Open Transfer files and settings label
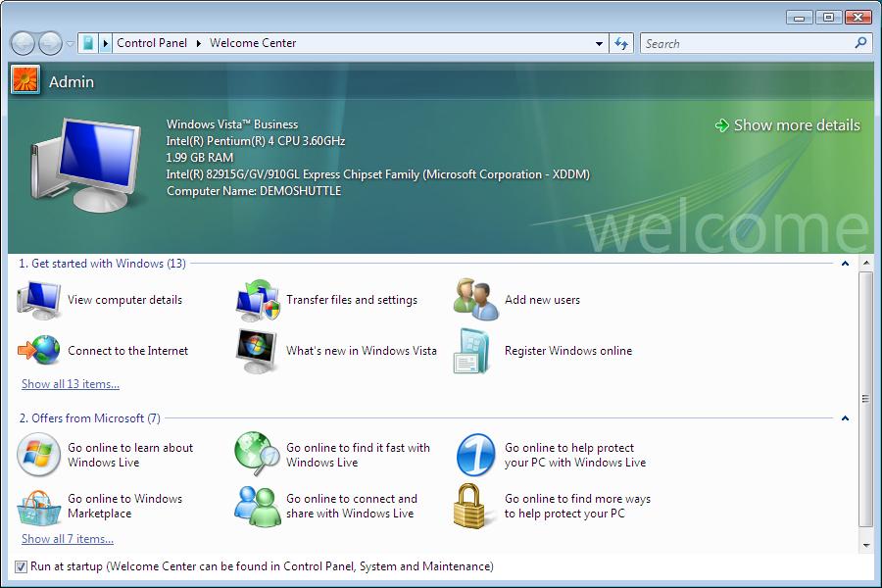 pyautogui.click(x=352, y=300)
